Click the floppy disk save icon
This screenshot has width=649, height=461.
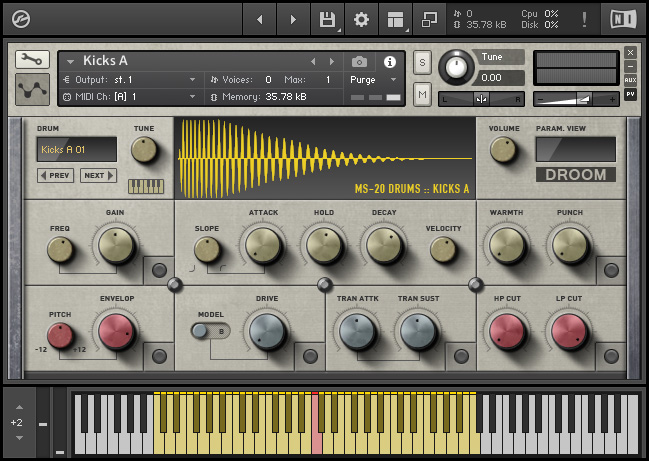tap(327, 19)
